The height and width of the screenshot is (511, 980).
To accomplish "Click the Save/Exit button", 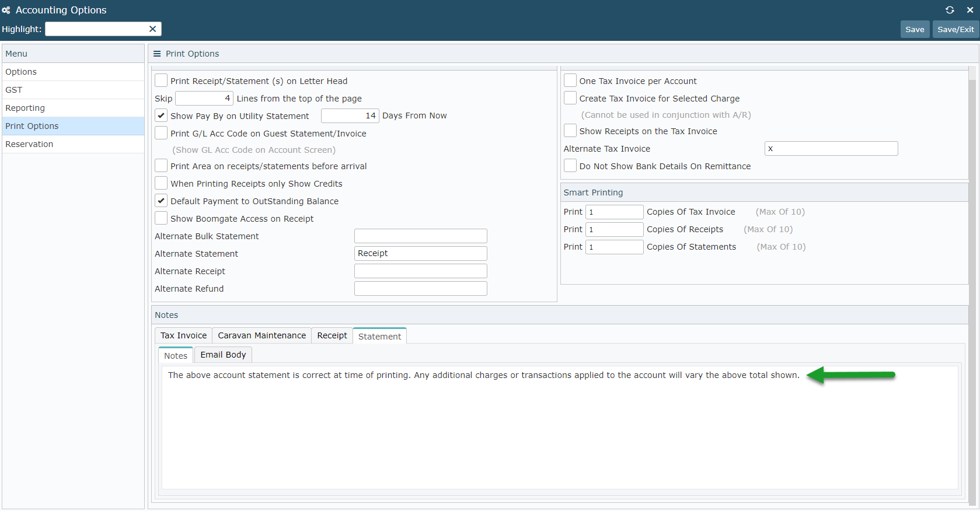I will coord(955,29).
